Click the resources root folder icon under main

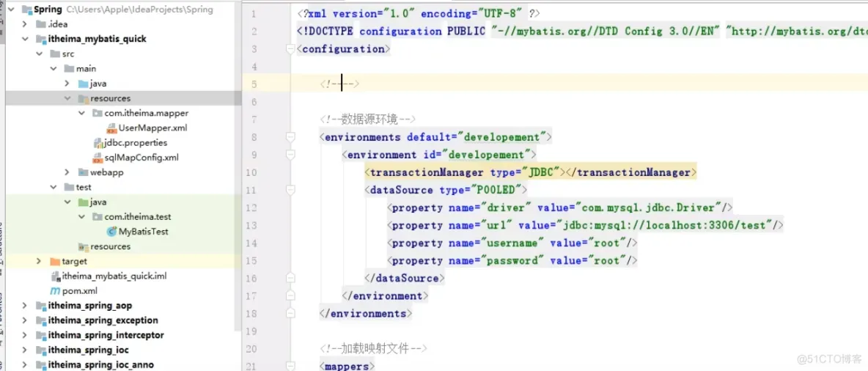coord(84,98)
